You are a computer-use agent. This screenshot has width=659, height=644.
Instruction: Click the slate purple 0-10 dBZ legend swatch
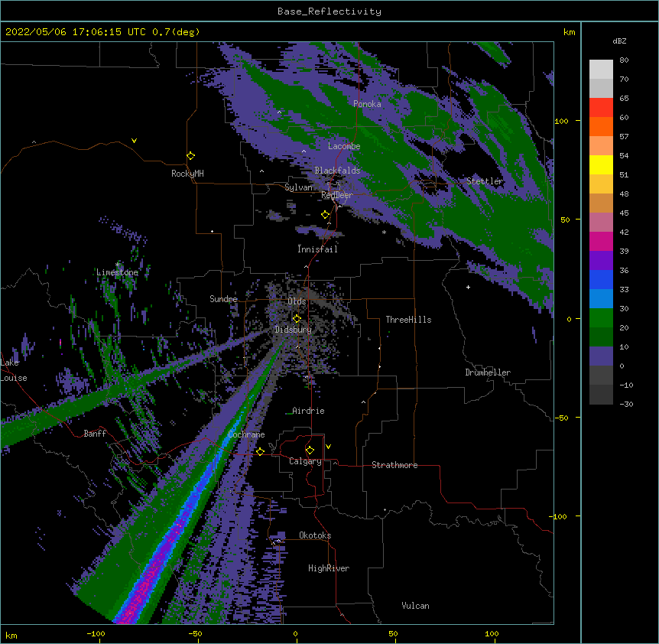click(601, 356)
